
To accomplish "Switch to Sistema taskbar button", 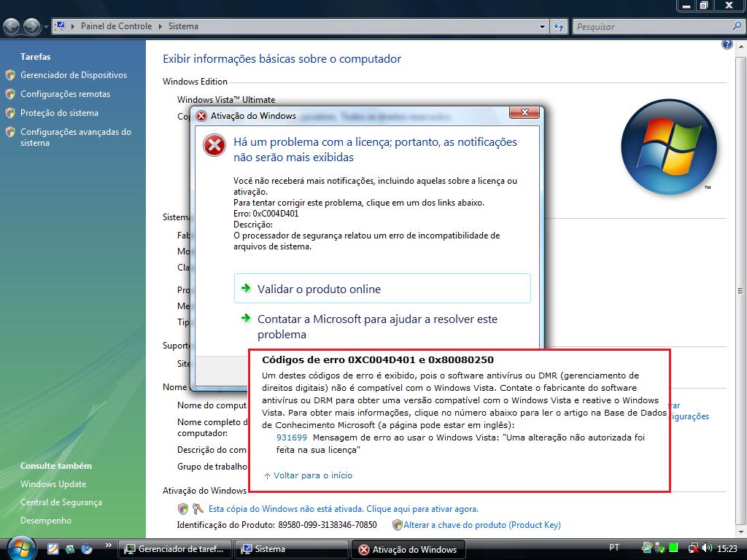I will click(292, 549).
